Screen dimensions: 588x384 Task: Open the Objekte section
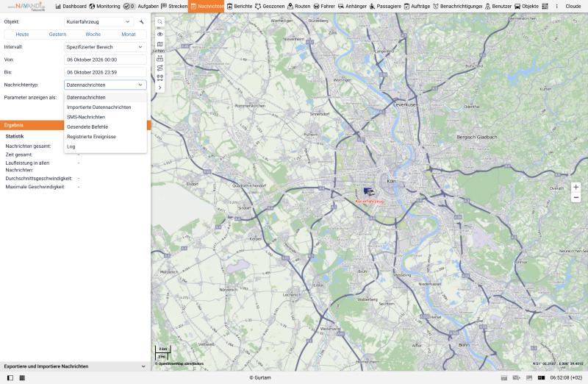tap(526, 7)
